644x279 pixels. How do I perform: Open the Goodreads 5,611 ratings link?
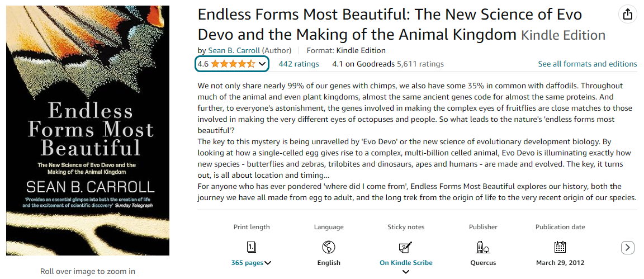[x=420, y=64]
